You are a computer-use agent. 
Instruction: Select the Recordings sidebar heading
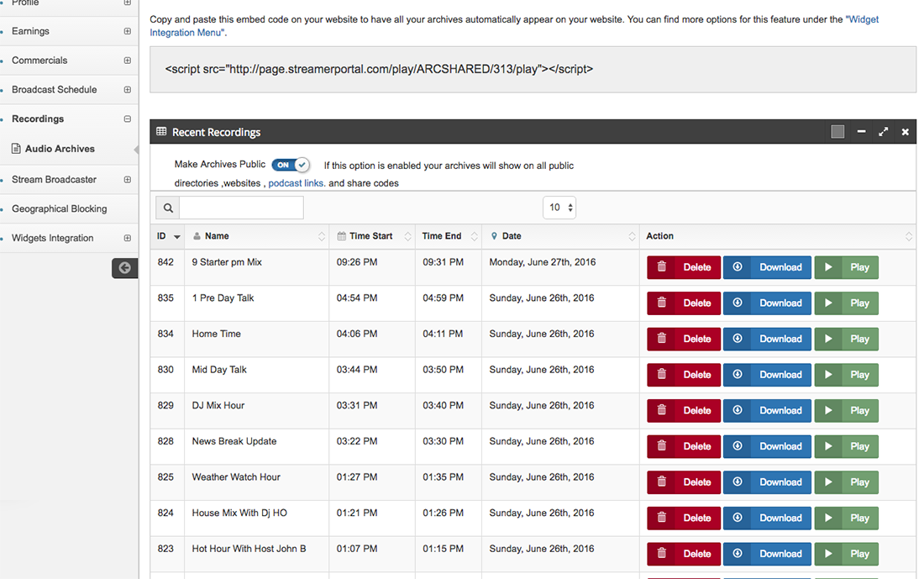tap(38, 118)
